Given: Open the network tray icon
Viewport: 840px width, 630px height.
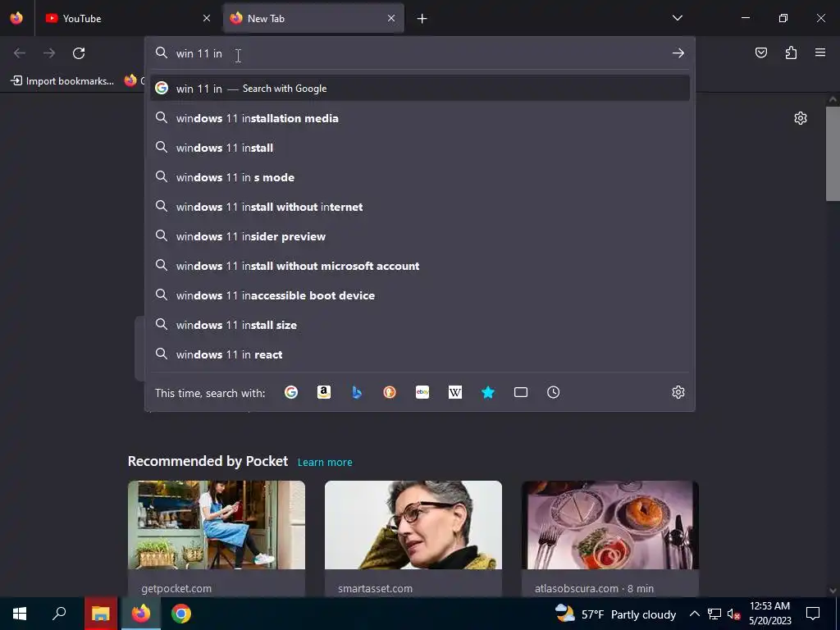Looking at the screenshot, I should point(714,614).
